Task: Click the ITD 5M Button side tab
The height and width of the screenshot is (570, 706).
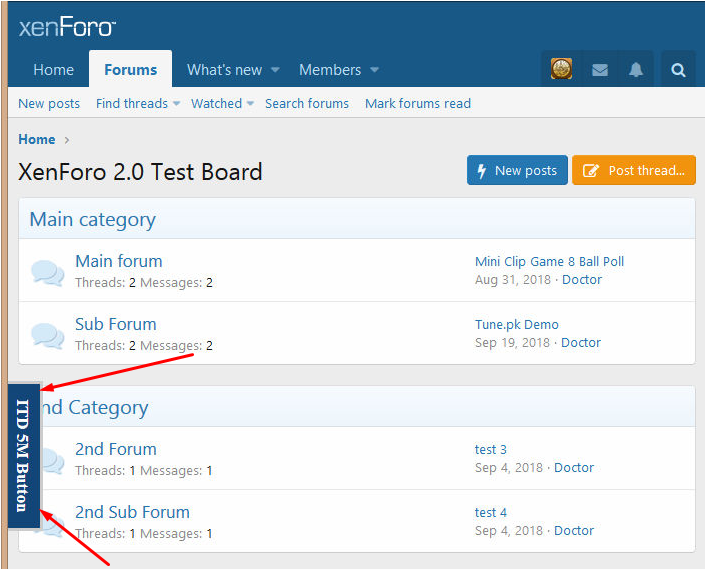Action: 24,455
